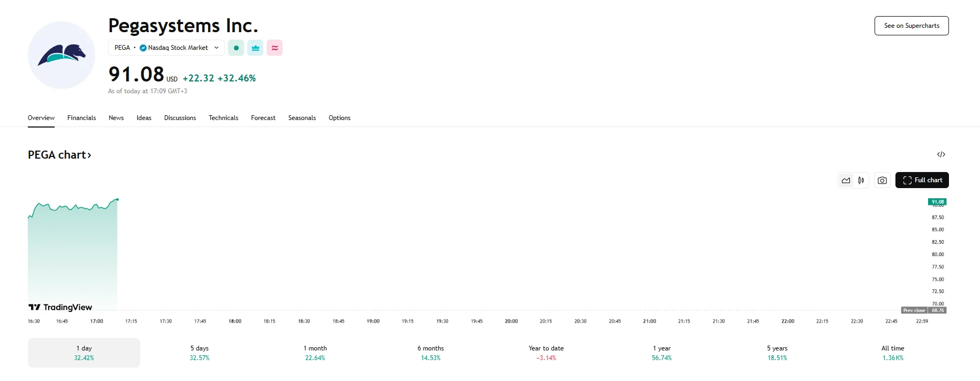Switch to the Technicals tab

(223, 118)
